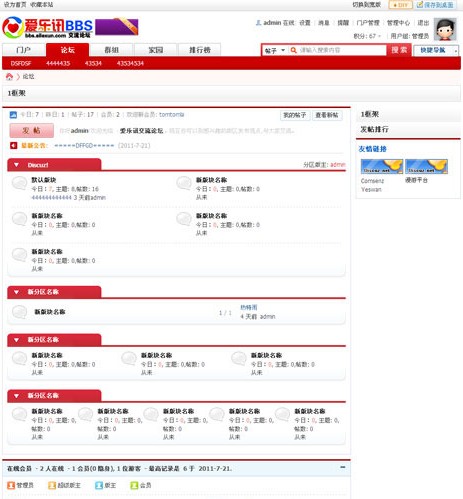Viewport: 463px width, 499px height.
Task: Open 查看新帖 view new posts
Action: click(327, 115)
